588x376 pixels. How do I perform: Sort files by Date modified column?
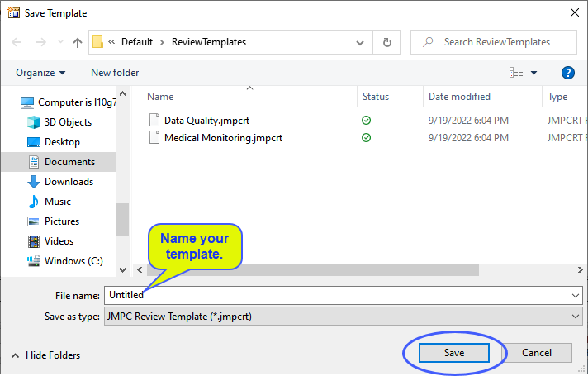point(459,97)
